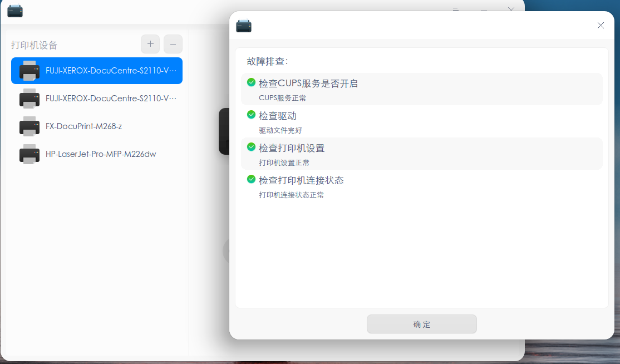Click printer icon of the highlighted FUJI-XEROX entry
This screenshot has width=620, height=364.
[29, 71]
